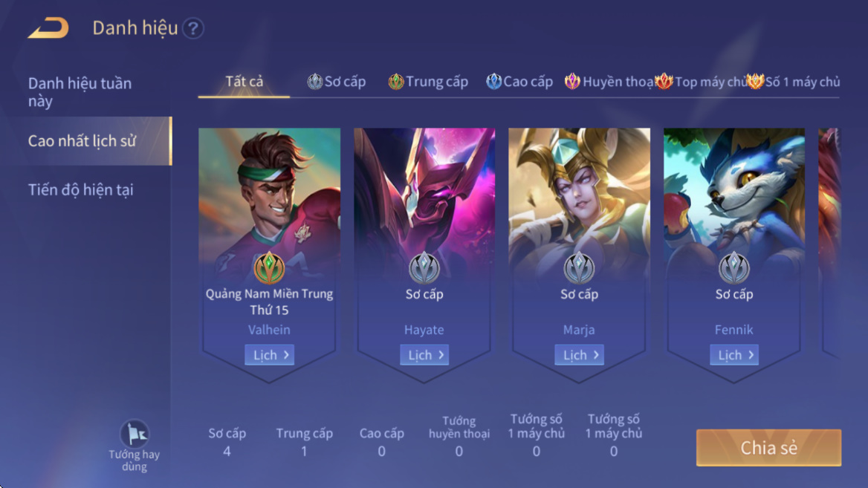Filter by the Cao cấp tab
The height and width of the screenshot is (488, 868).
519,82
